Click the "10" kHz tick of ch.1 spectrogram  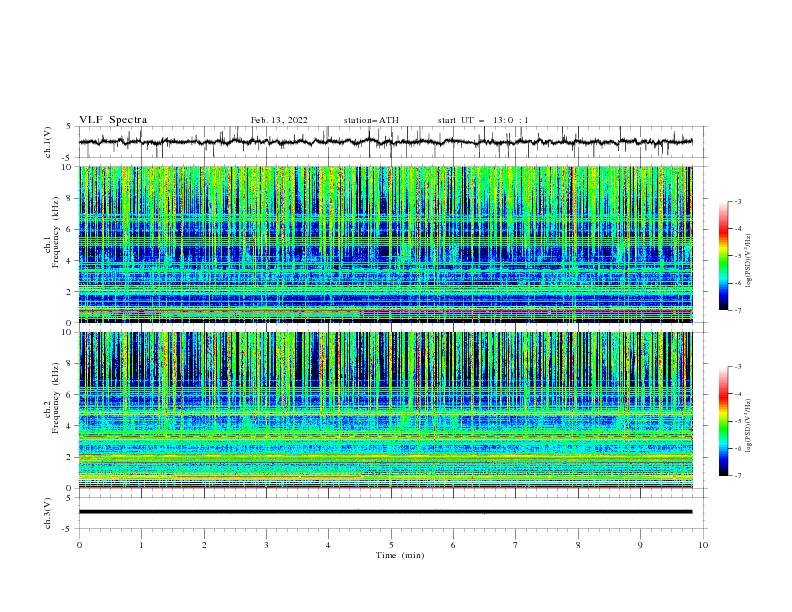(68, 167)
